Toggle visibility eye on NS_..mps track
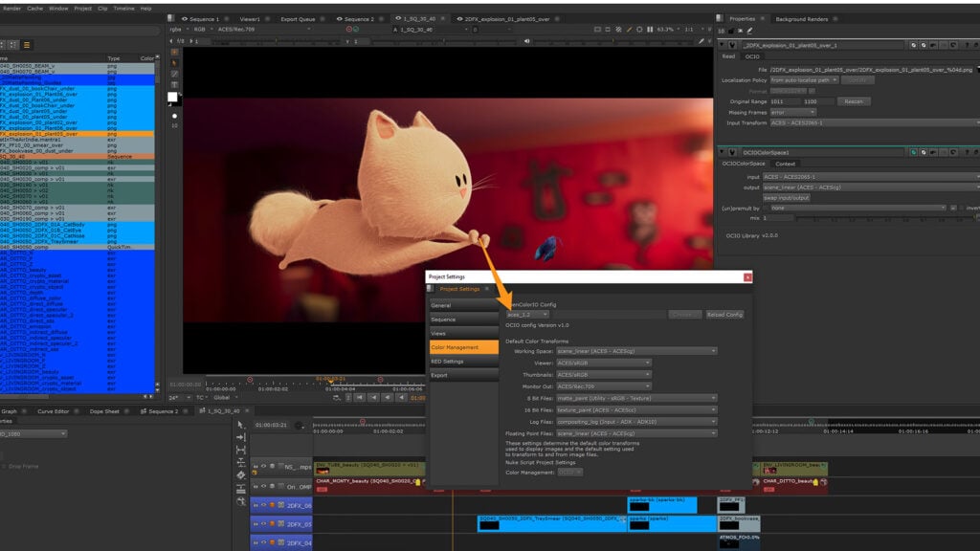 [263, 466]
